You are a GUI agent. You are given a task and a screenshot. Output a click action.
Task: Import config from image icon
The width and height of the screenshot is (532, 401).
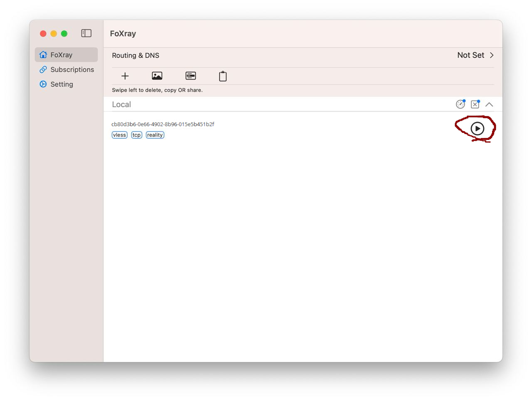(157, 76)
